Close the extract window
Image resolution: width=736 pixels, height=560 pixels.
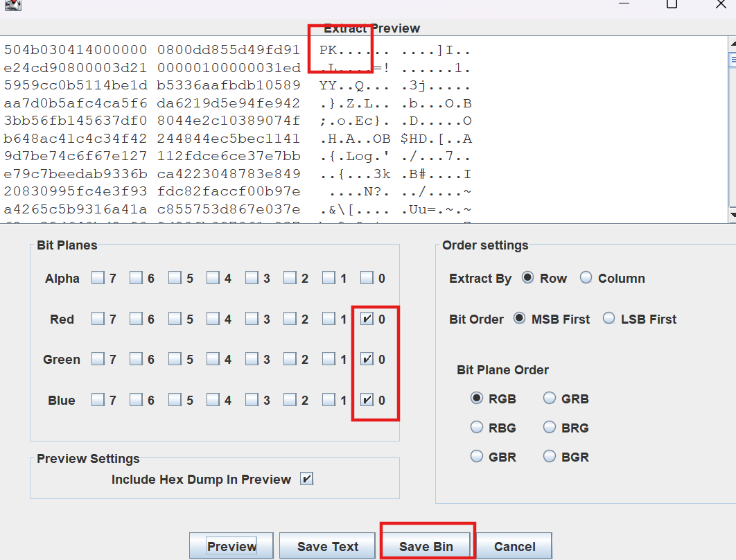coord(721,4)
